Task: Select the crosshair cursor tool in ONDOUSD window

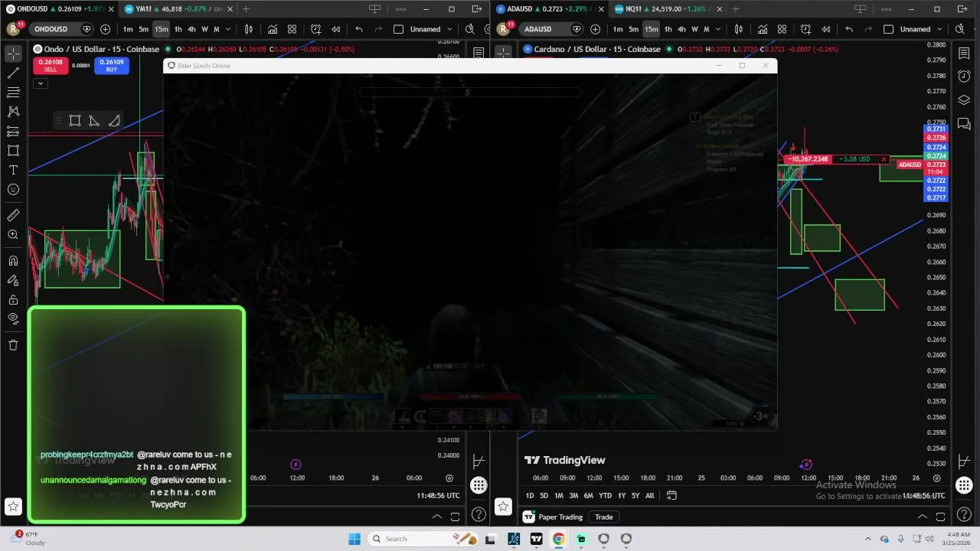Action: 13,54
